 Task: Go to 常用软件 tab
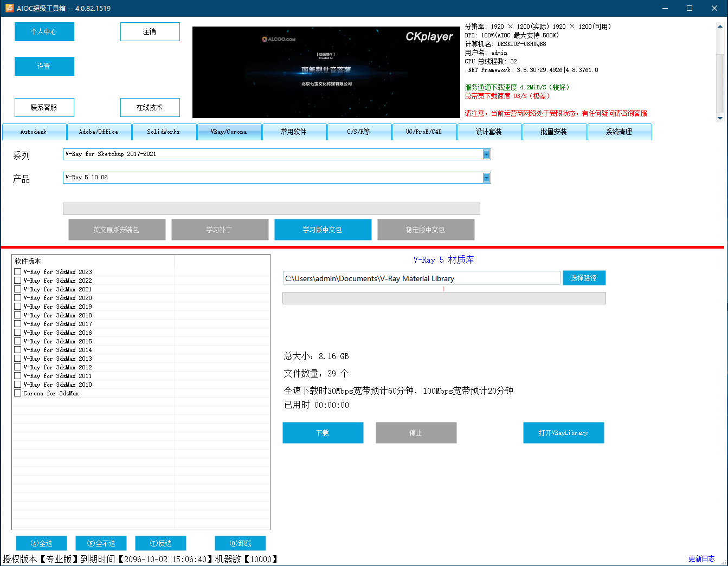click(x=294, y=132)
